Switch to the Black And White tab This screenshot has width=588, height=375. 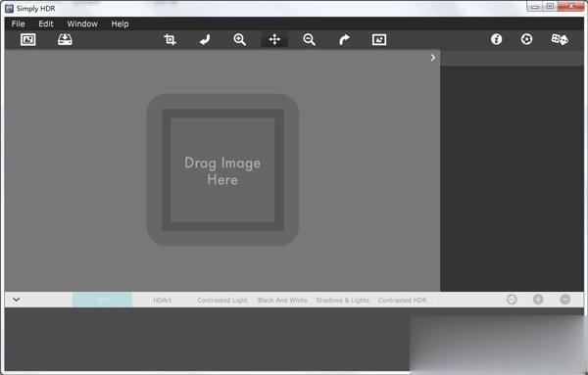pyautogui.click(x=282, y=300)
